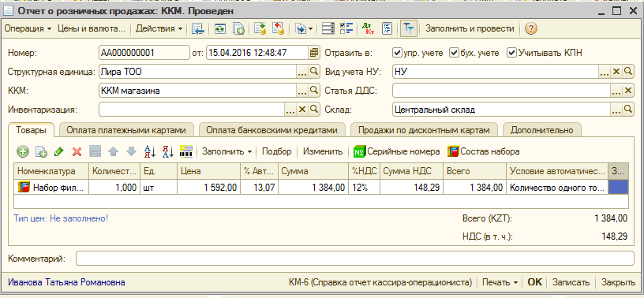Toggle the T-shaped toolbar mode icon

coord(408,28)
